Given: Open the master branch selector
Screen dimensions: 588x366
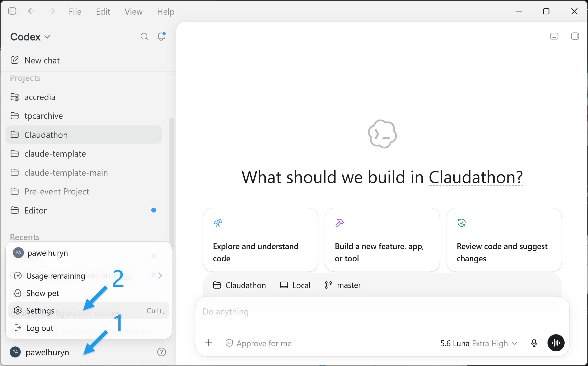Looking at the screenshot, I should [x=343, y=285].
